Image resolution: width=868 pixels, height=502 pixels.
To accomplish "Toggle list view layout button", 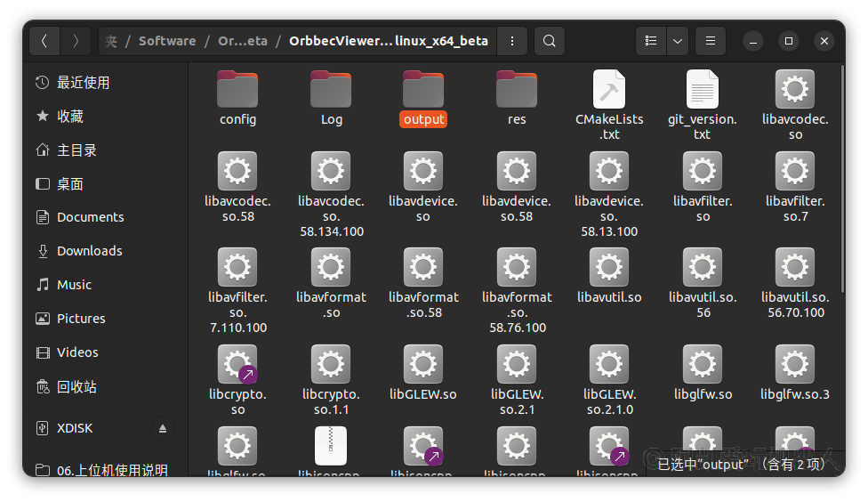I will [x=651, y=41].
